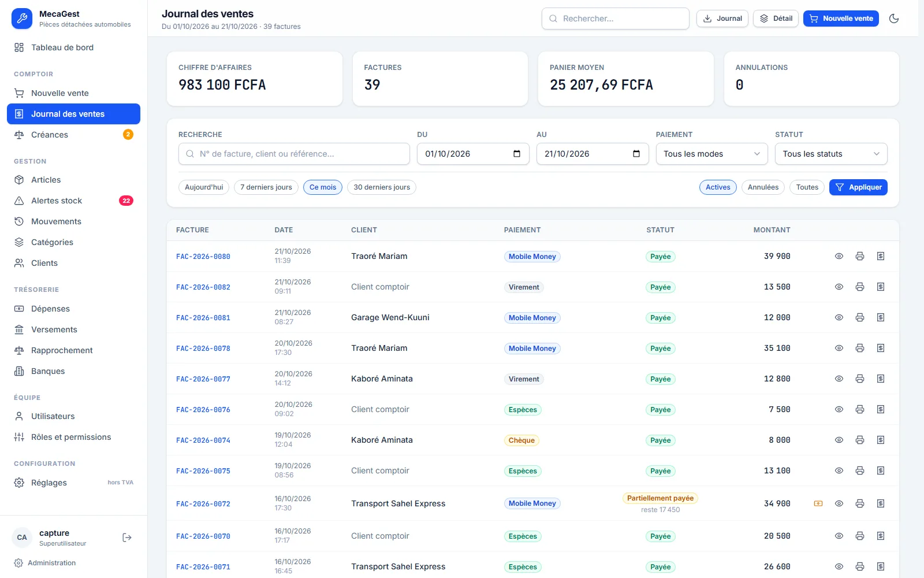Image resolution: width=924 pixels, height=578 pixels.
Task: Open Tous les statuts dropdown
Action: tap(831, 154)
